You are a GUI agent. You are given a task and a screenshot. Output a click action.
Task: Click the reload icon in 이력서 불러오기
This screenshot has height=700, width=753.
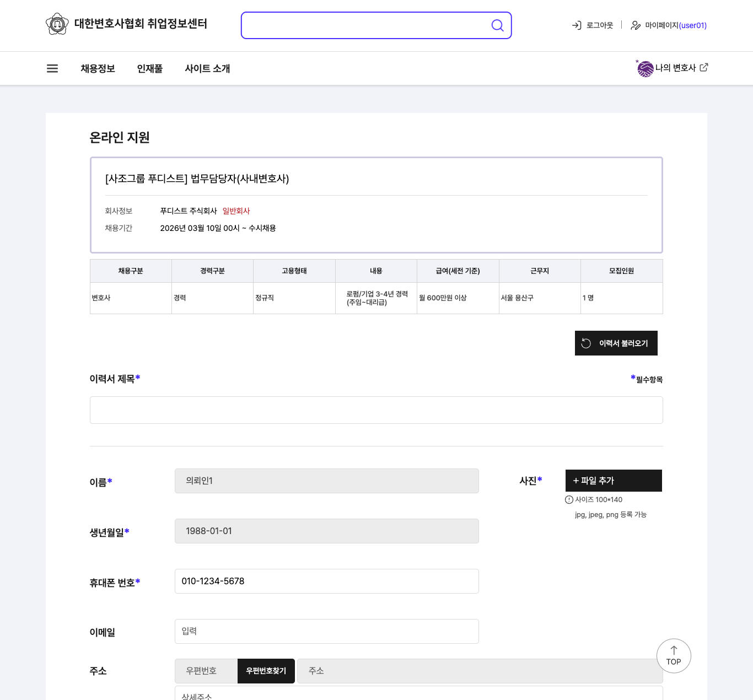(x=586, y=343)
